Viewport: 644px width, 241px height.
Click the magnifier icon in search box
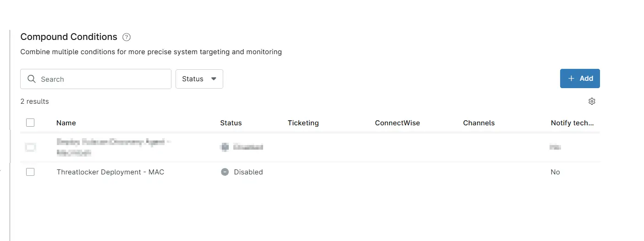[x=32, y=79]
